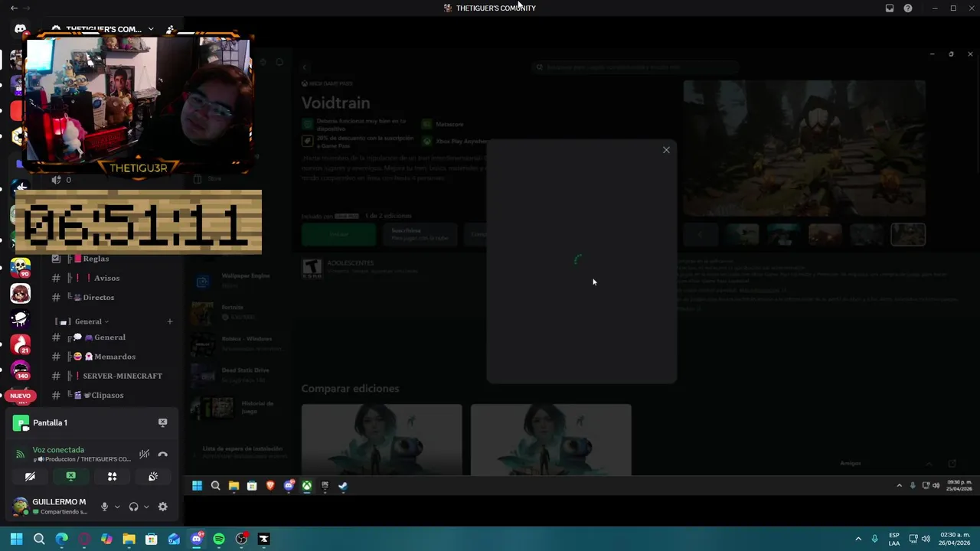This screenshot has width=980, height=551.
Task: Open Discord direct messages home
Action: click(x=20, y=29)
